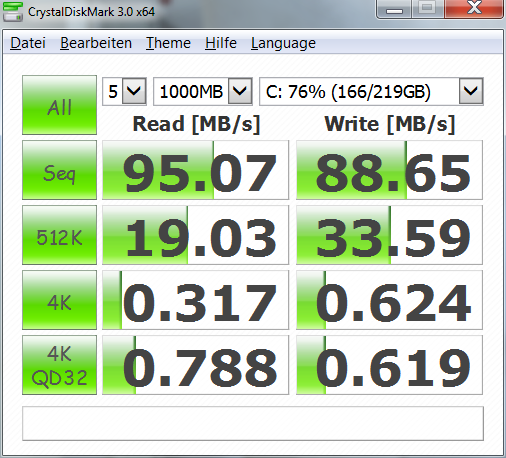Minimize the CrystalDiskMark window
The height and width of the screenshot is (458, 506).
[394, 9]
